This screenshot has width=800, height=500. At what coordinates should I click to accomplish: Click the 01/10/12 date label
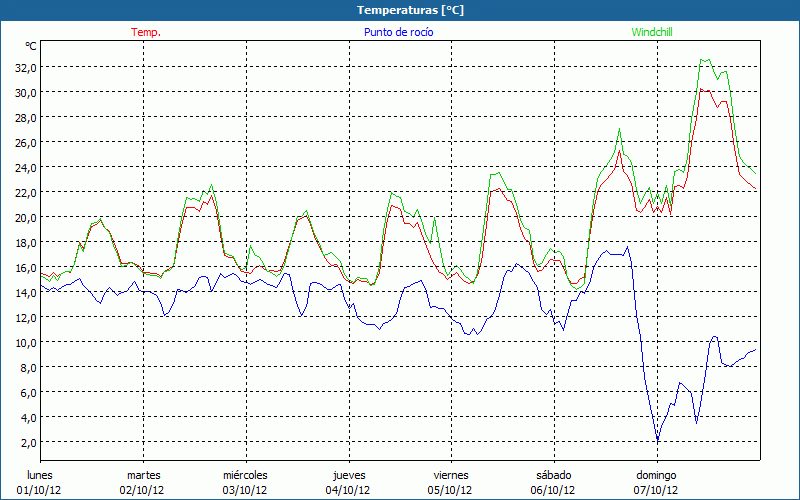(x=41, y=490)
